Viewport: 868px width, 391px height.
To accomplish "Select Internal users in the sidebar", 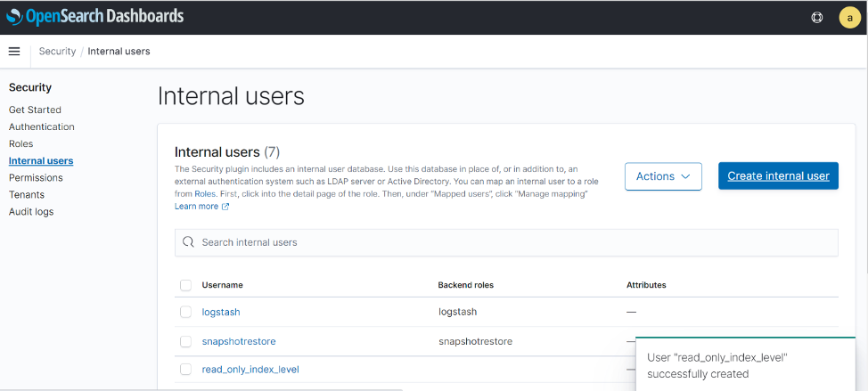I will pos(41,161).
